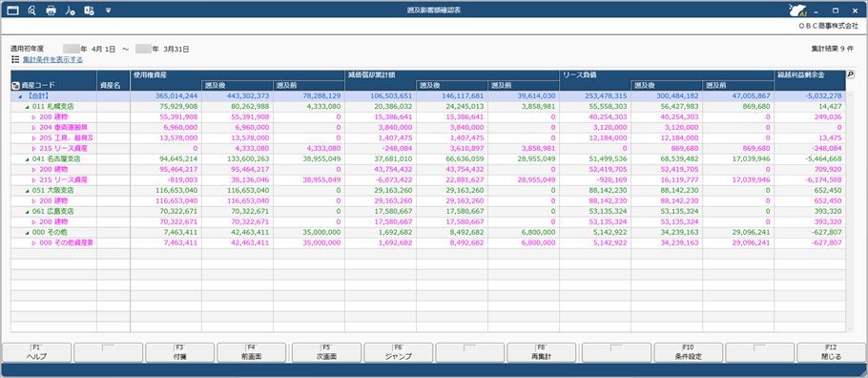This screenshot has height=378, width=868.
Task: Expand the 205 工具、器具及 row
Action: tap(33, 138)
